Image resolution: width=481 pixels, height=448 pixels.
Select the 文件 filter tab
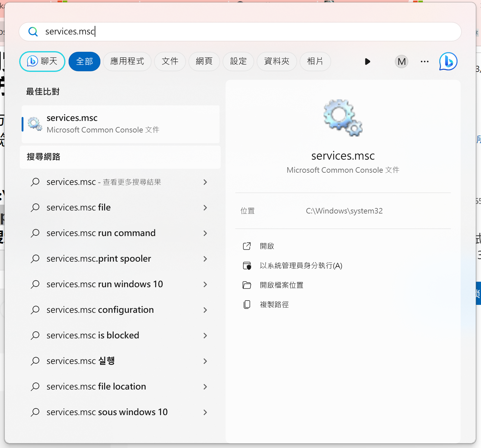click(x=170, y=62)
